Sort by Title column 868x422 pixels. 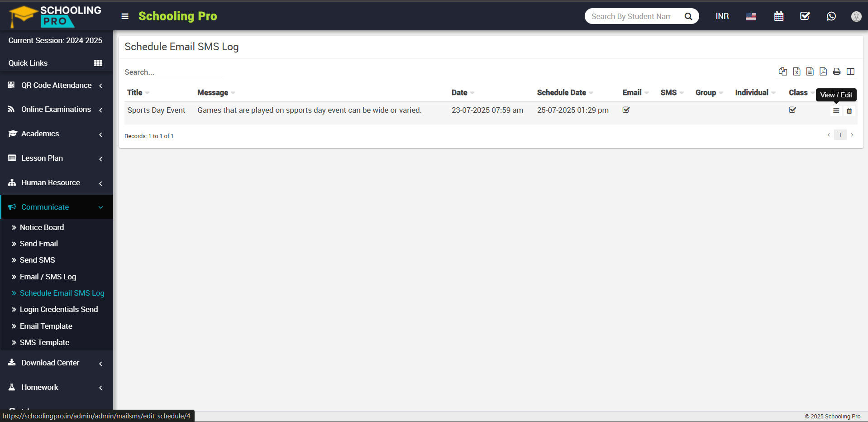point(138,92)
